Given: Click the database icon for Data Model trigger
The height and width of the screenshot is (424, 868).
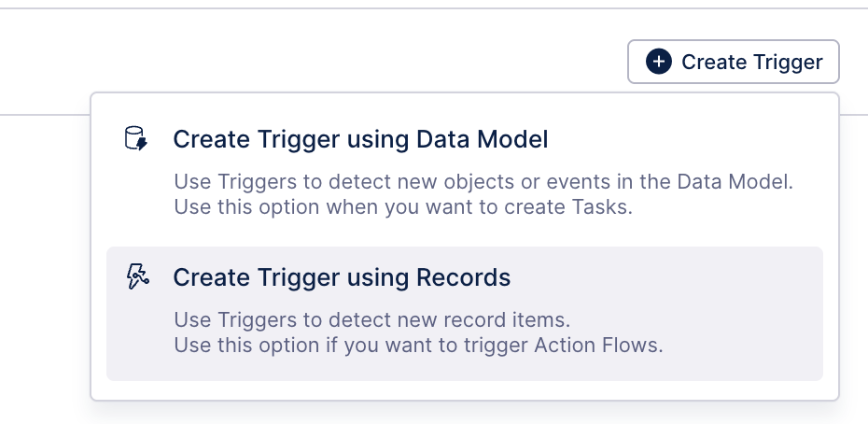Looking at the screenshot, I should pyautogui.click(x=136, y=139).
